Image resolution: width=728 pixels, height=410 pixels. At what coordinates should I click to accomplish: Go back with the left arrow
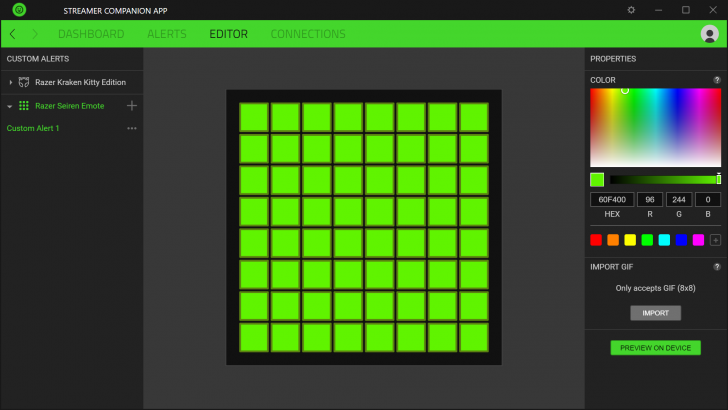pos(13,34)
